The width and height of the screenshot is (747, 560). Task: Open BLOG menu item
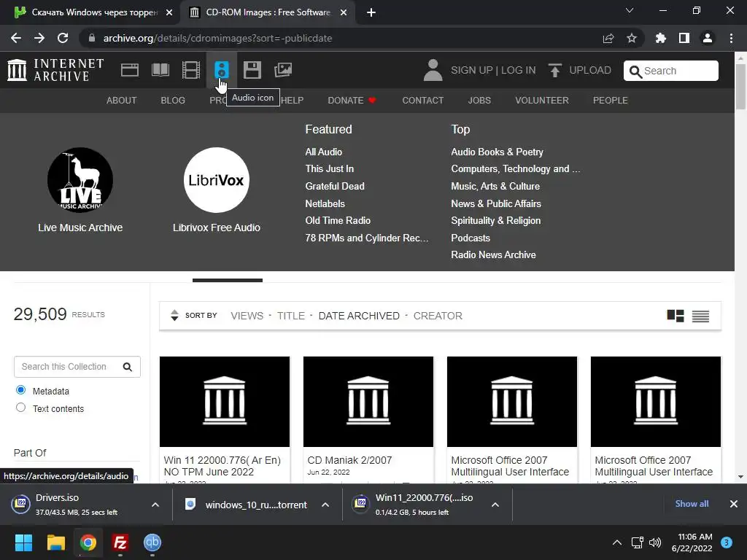tap(173, 101)
